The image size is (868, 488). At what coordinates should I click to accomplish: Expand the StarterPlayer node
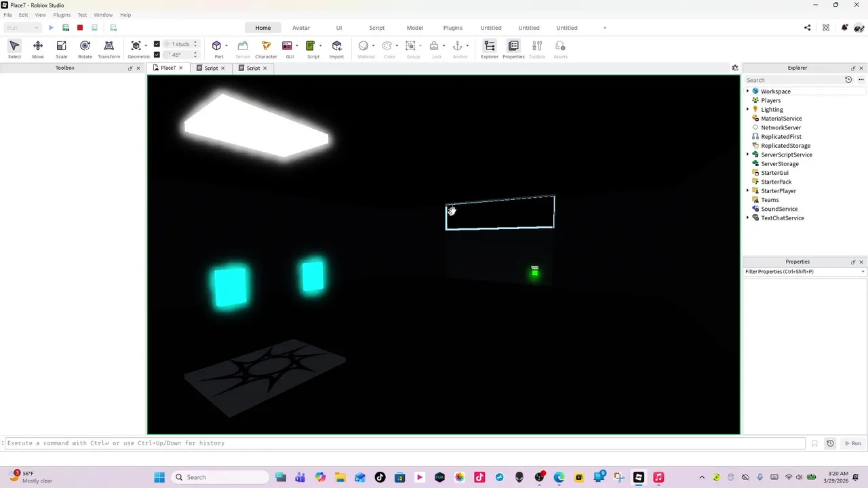748,191
